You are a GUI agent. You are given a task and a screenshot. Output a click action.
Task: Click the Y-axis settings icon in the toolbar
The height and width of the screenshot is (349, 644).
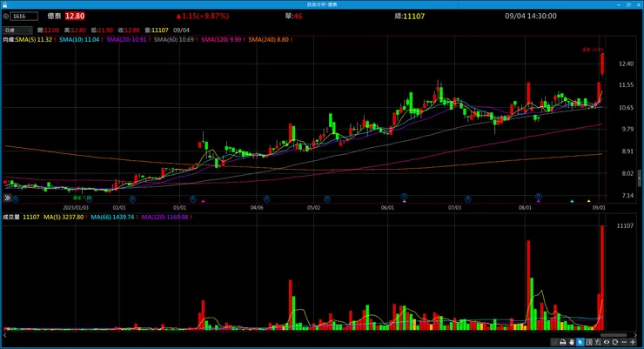pyautogui.click(x=598, y=342)
